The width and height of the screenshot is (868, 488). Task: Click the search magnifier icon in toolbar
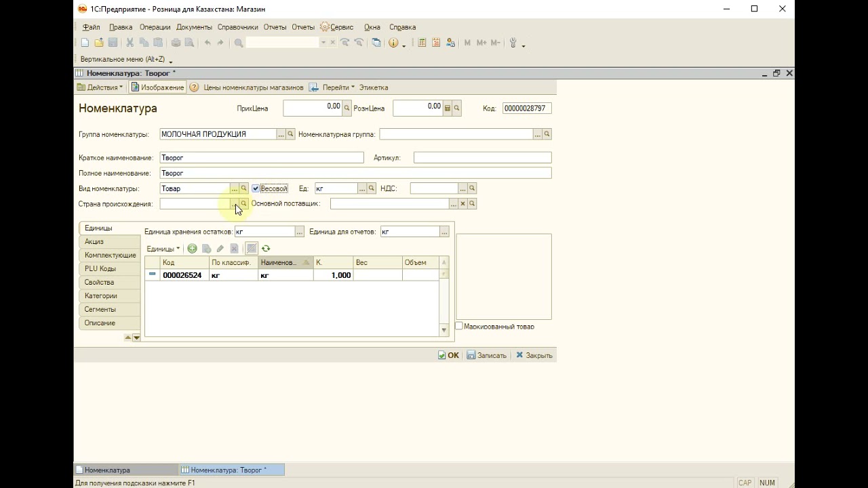[239, 43]
